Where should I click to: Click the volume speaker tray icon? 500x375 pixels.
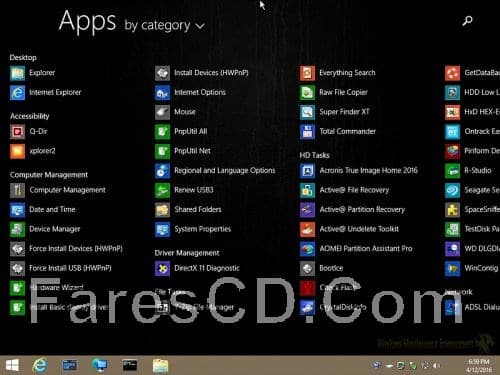click(436, 366)
